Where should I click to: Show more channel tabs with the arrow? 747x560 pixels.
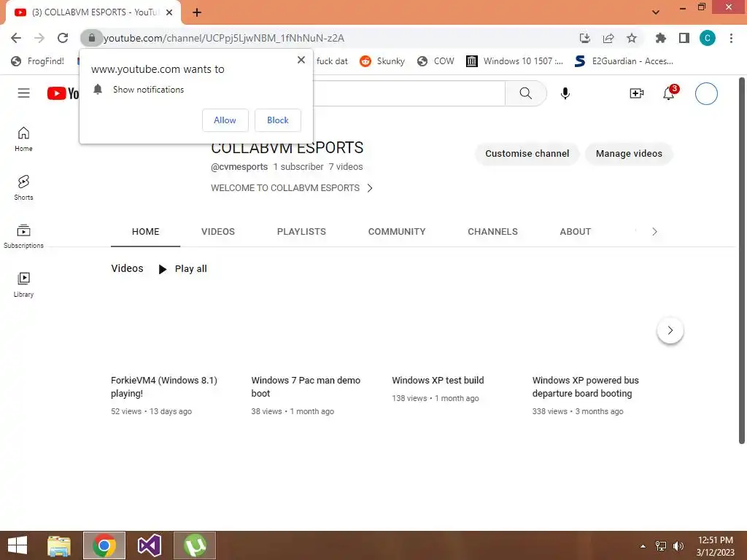[654, 231]
